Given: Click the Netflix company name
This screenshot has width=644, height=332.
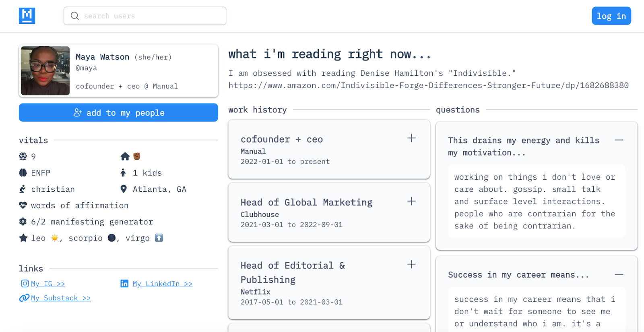Looking at the screenshot, I should [x=256, y=292].
